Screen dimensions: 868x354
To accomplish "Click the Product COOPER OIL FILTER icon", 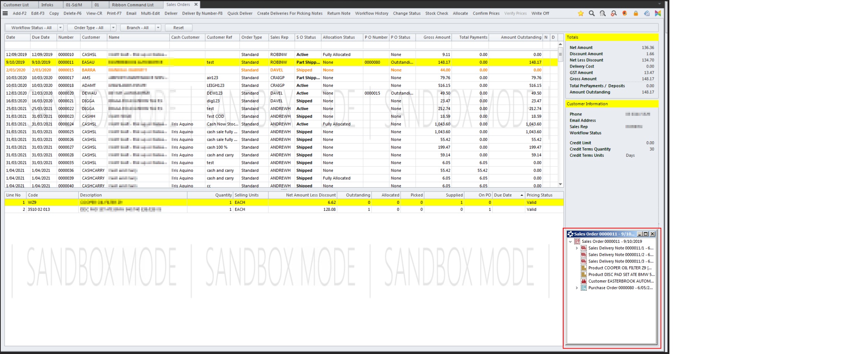I will (584, 268).
